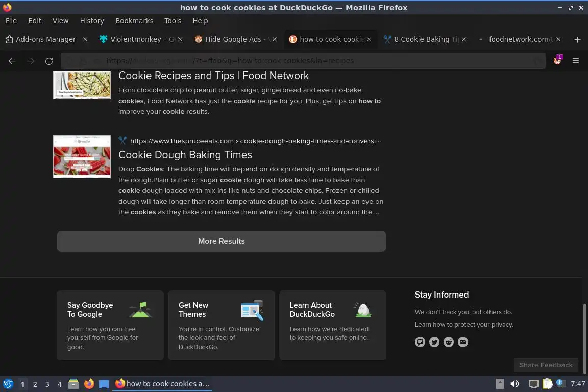Click Learn how to protect your privacy
The height and width of the screenshot is (392, 588).
coord(464,325)
